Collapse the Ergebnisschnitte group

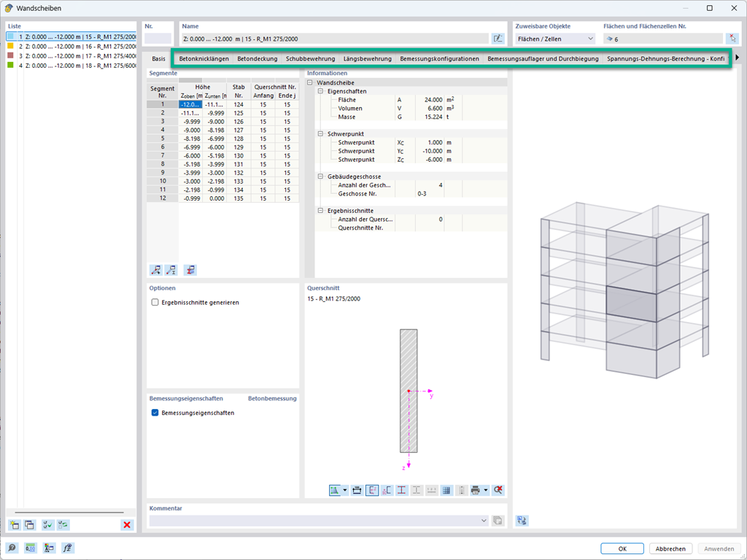point(321,211)
